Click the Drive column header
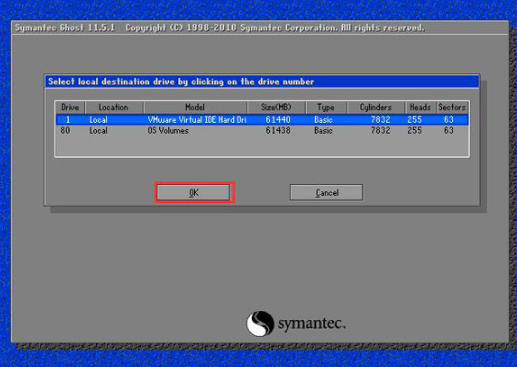 [x=70, y=107]
